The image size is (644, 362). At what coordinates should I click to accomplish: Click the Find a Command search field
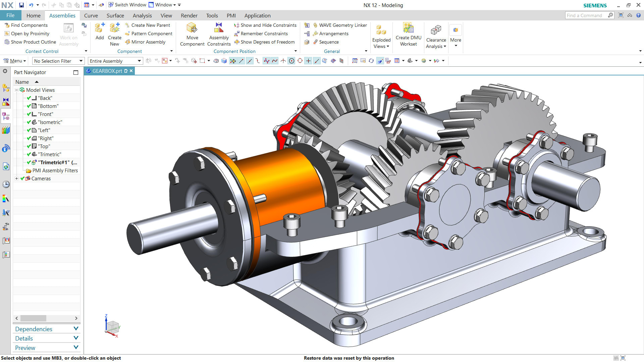click(x=586, y=15)
